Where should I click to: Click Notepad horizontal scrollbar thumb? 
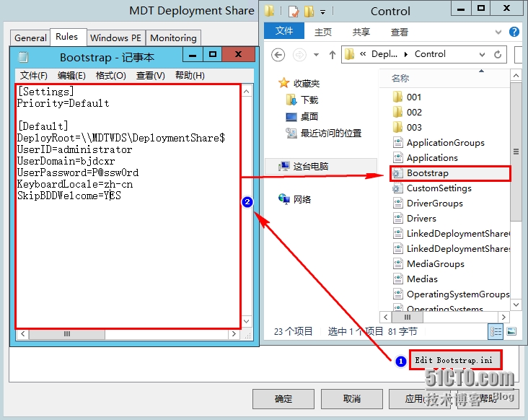coord(67,334)
